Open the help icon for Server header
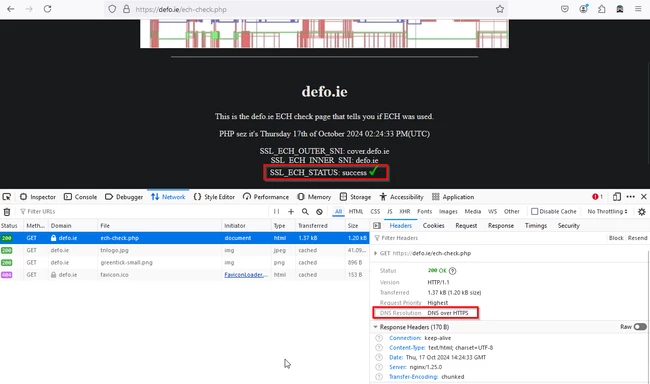 pos(378,367)
